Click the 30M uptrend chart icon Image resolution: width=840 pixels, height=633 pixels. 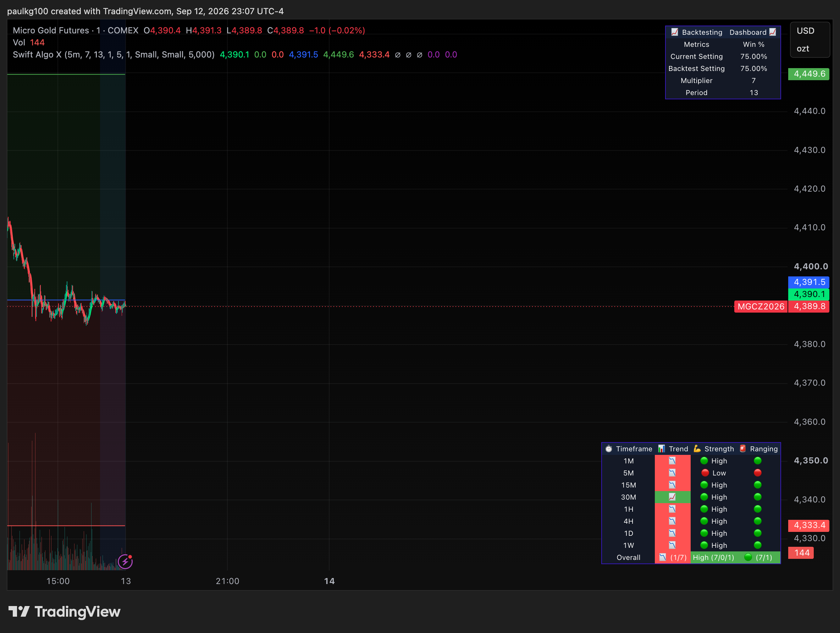(672, 497)
